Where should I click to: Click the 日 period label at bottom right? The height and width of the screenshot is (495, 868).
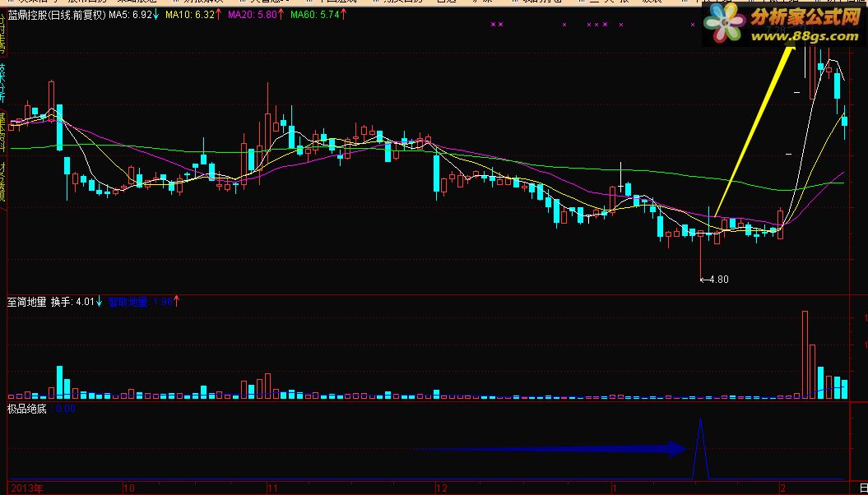[862, 488]
